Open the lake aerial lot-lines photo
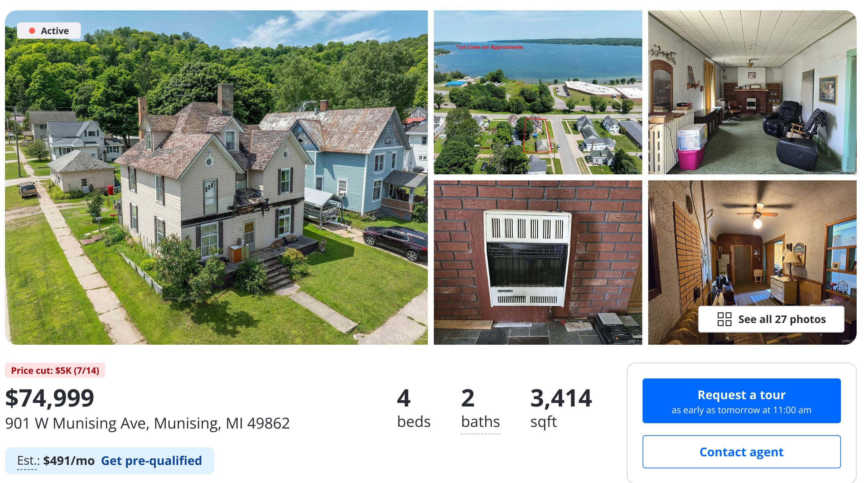The image size is (868, 483). coord(538,92)
